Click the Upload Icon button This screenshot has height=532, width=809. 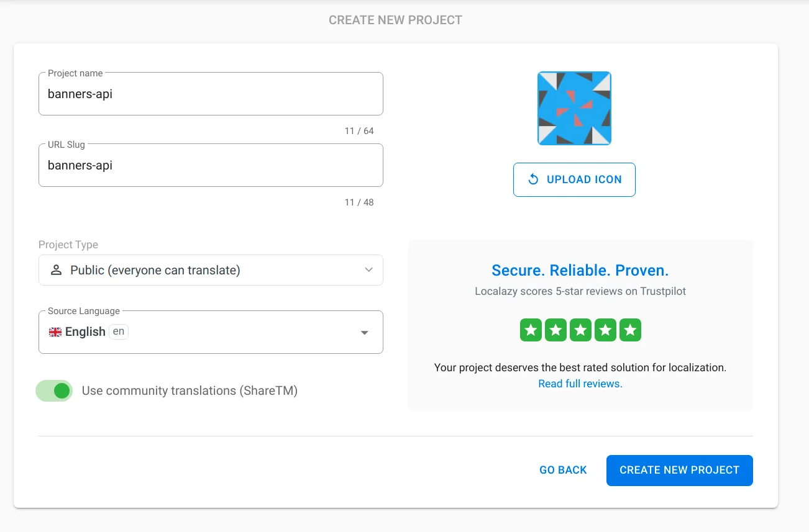pos(574,179)
